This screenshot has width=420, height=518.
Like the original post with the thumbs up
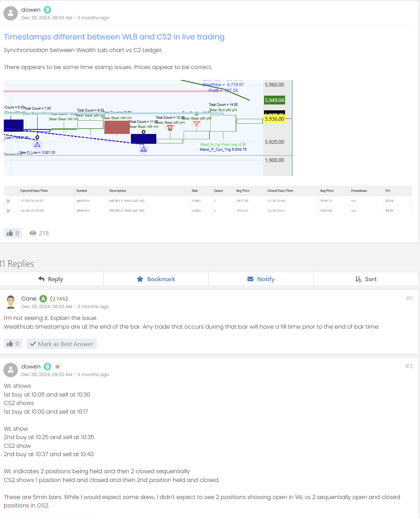pyautogui.click(x=13, y=233)
